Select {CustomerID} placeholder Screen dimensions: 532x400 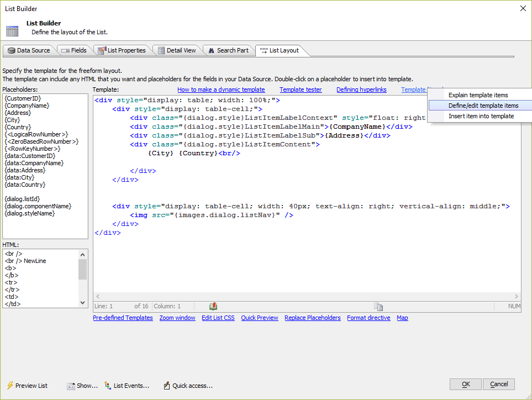click(x=23, y=98)
